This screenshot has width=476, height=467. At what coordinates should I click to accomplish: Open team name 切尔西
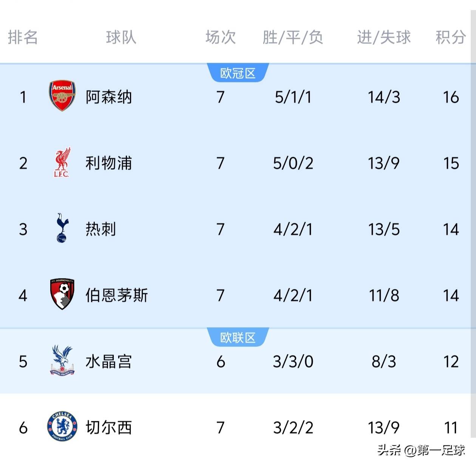pos(108,428)
